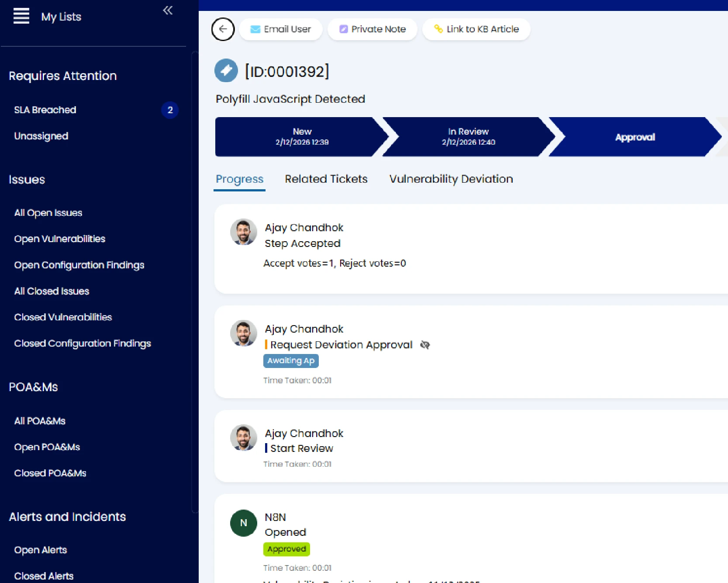Select the Progress tab

pyautogui.click(x=239, y=179)
